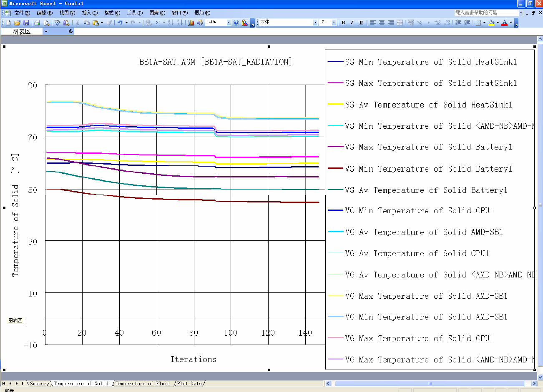Open the Undo history dropdown arrow
Image resolution: width=543 pixels, height=392 pixels.
[126, 22]
